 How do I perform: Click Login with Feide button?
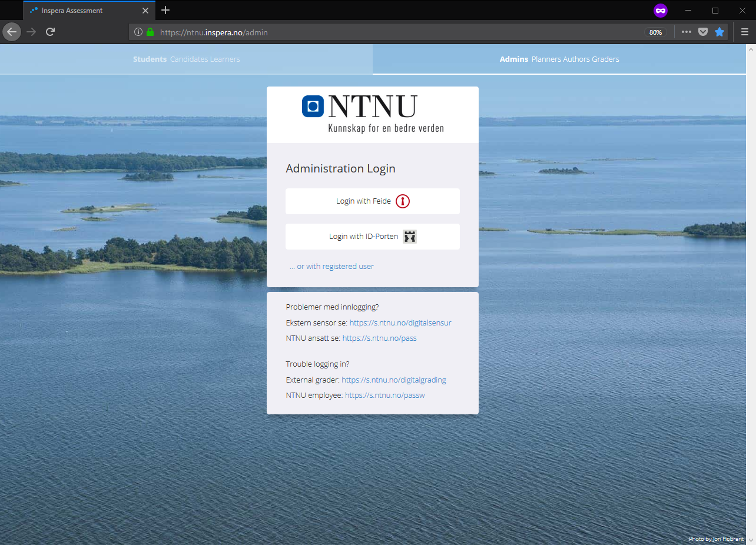click(373, 201)
